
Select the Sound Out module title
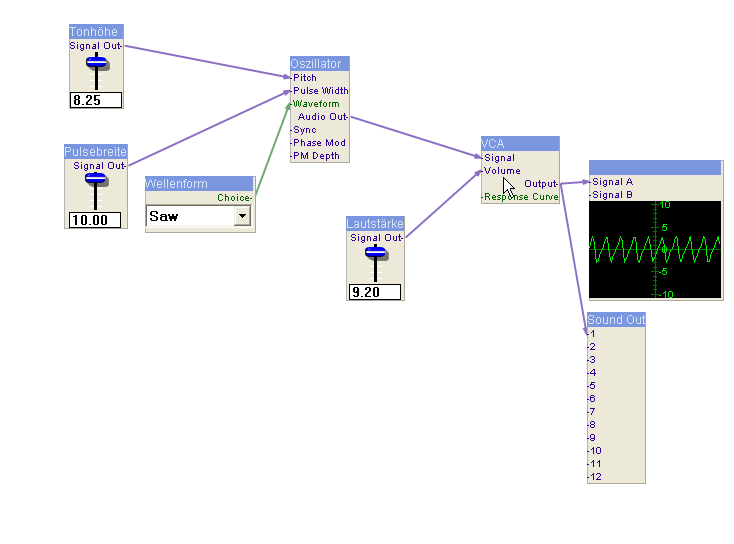click(x=616, y=320)
